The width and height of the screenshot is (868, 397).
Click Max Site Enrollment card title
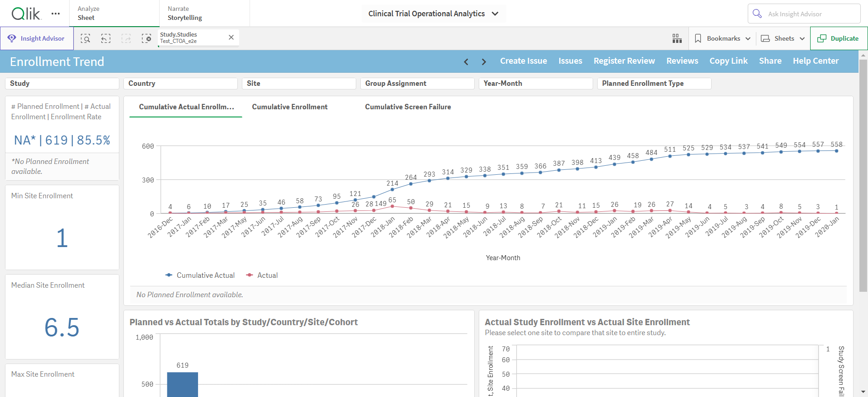[x=43, y=374]
